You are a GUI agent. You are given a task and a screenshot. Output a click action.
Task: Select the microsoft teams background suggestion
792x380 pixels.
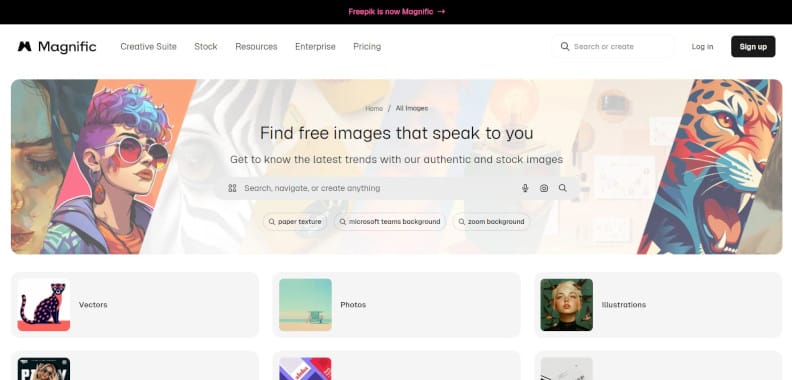tap(389, 222)
